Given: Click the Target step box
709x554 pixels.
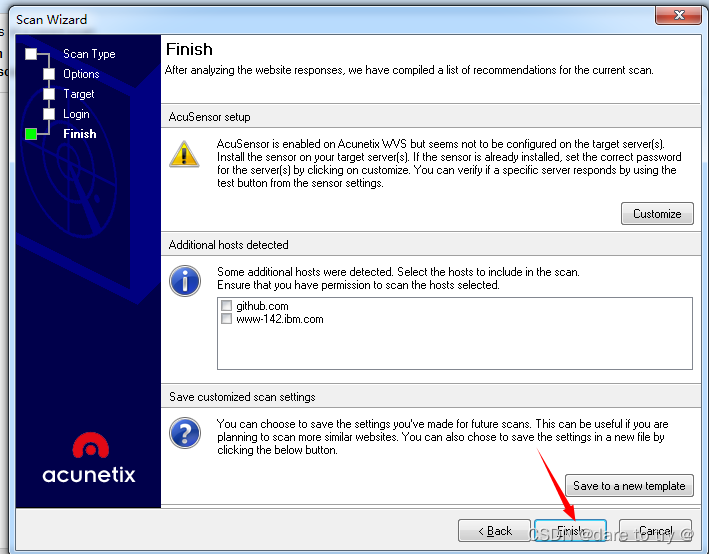Looking at the screenshot, I should click(49, 94).
